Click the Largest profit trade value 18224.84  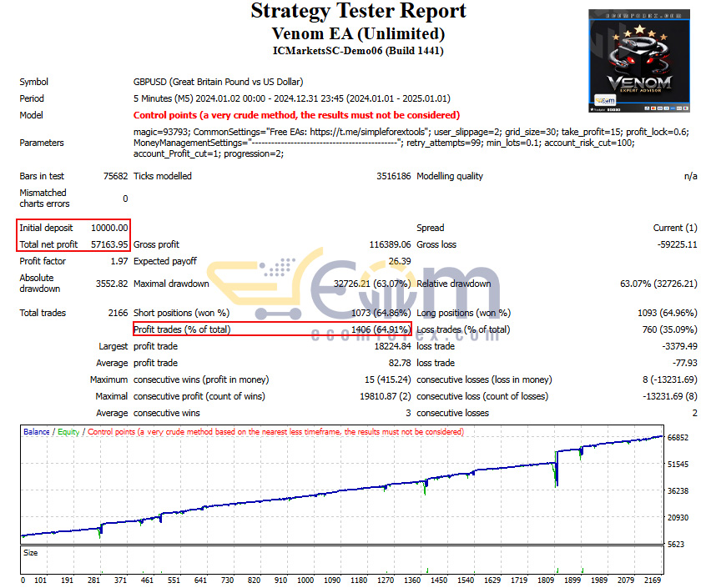(x=392, y=346)
